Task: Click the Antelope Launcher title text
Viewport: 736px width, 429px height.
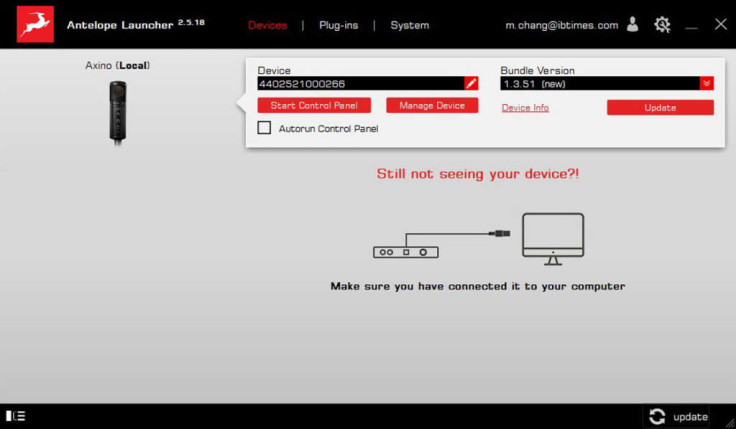Action: (120, 25)
